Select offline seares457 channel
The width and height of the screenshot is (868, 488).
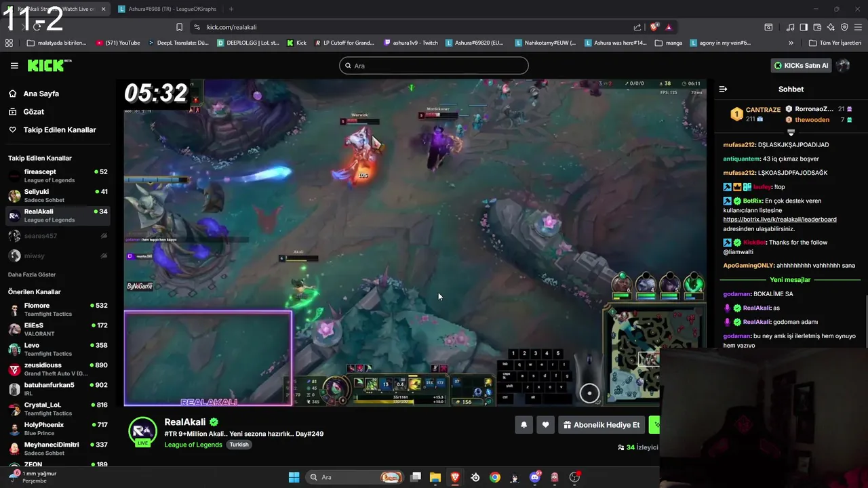(x=58, y=236)
